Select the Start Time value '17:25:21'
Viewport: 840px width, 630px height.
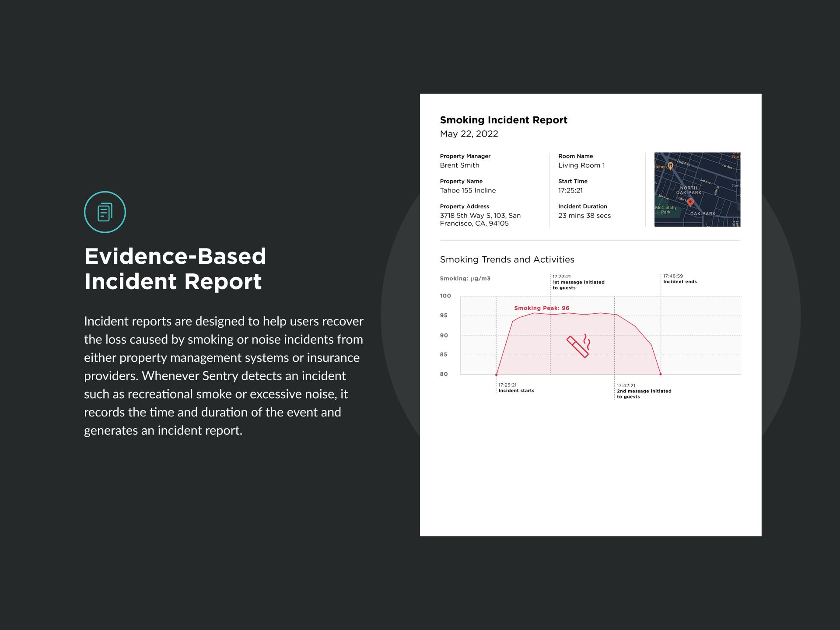coord(570,190)
